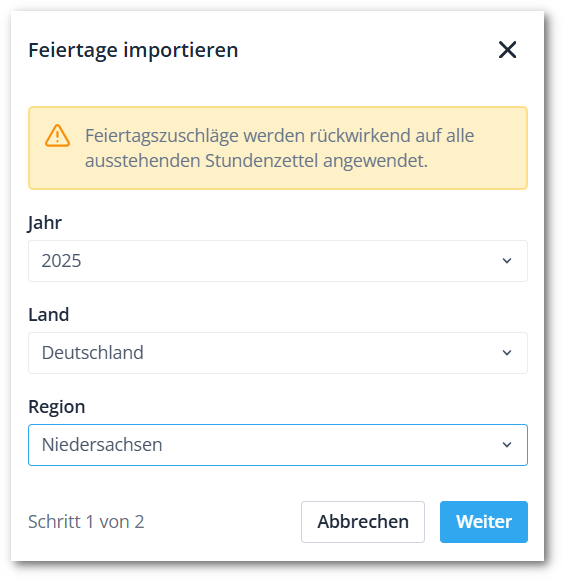Open the Jahr dropdown showing 2025

point(278,261)
